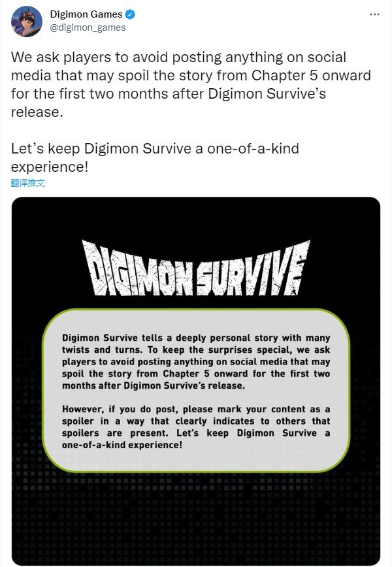Screen dimensions: 392x567
Task: Open the attached Digimon Survive image
Action: click(x=196, y=381)
